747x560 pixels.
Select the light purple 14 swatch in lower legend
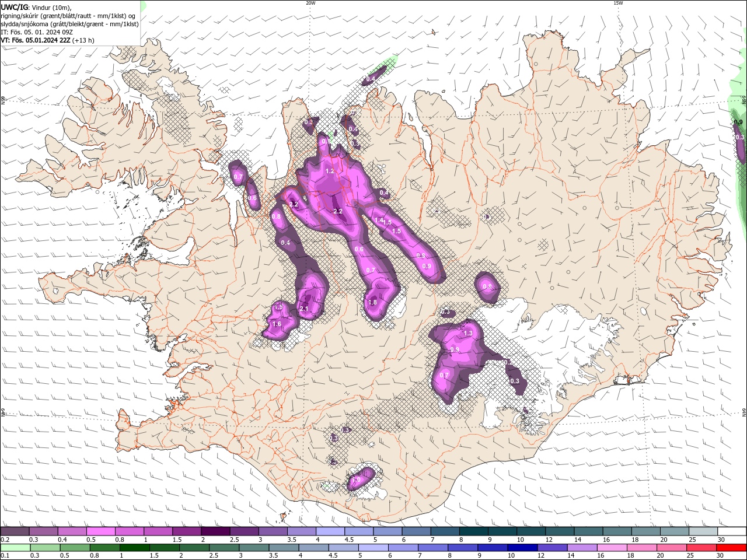(582, 548)
